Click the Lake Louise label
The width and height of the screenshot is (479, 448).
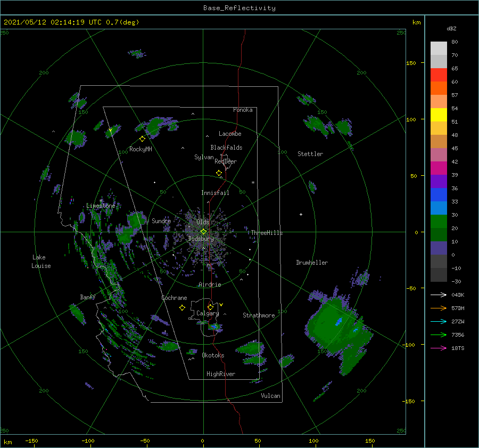tap(41, 262)
